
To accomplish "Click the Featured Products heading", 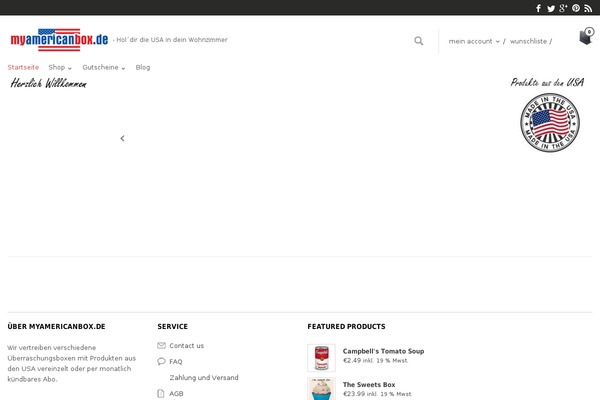I will [x=346, y=327].
